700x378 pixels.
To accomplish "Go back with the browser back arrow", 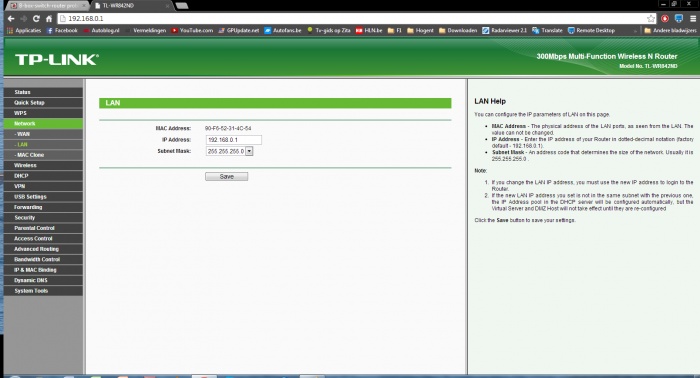I will pyautogui.click(x=11, y=19).
